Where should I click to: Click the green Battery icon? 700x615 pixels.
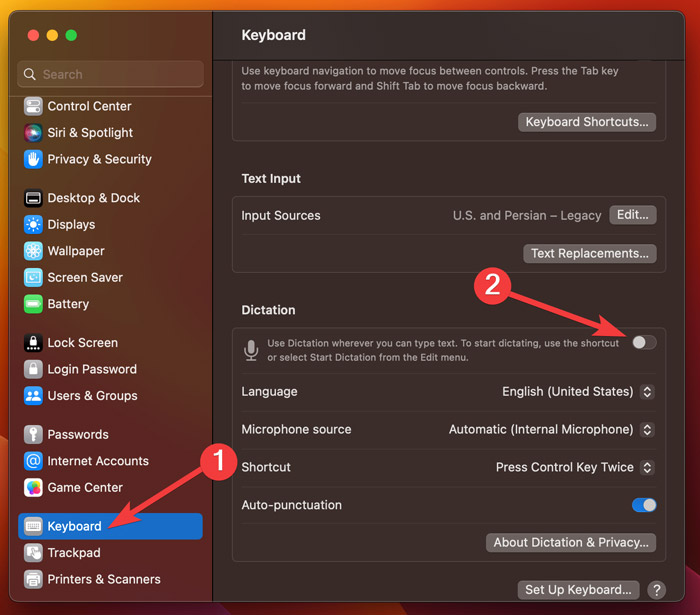tap(33, 304)
